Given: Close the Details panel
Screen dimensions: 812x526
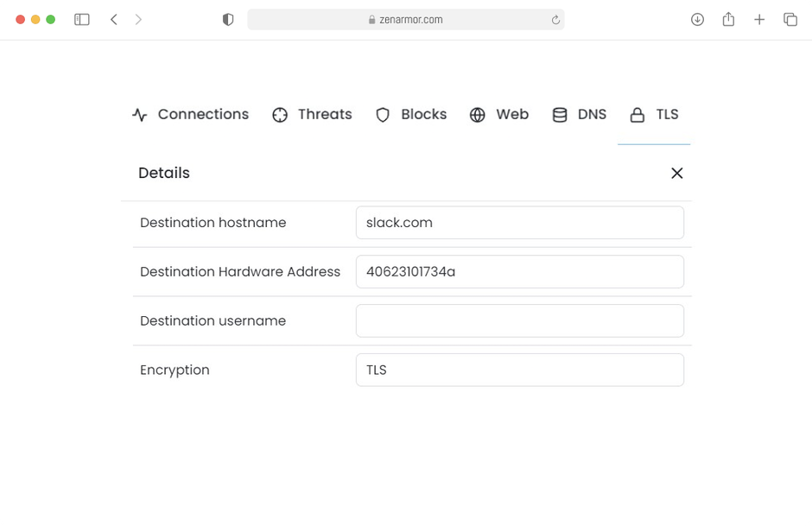Looking at the screenshot, I should coord(677,173).
